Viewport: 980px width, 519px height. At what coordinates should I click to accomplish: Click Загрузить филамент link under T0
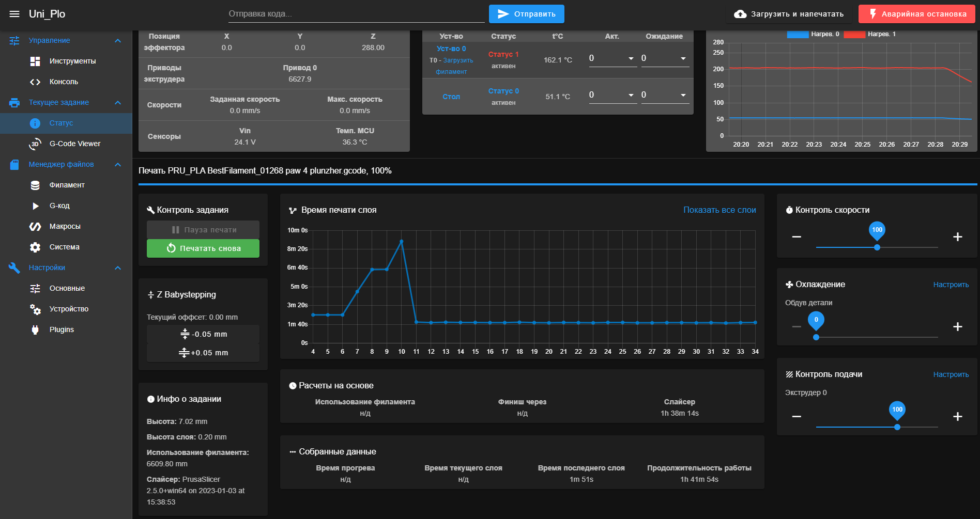(x=454, y=66)
